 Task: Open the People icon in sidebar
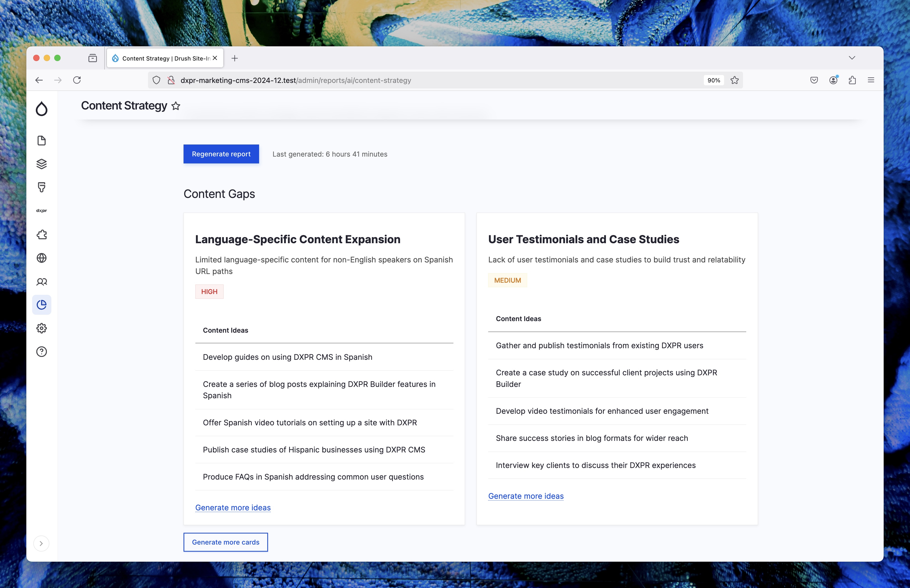[41, 282]
